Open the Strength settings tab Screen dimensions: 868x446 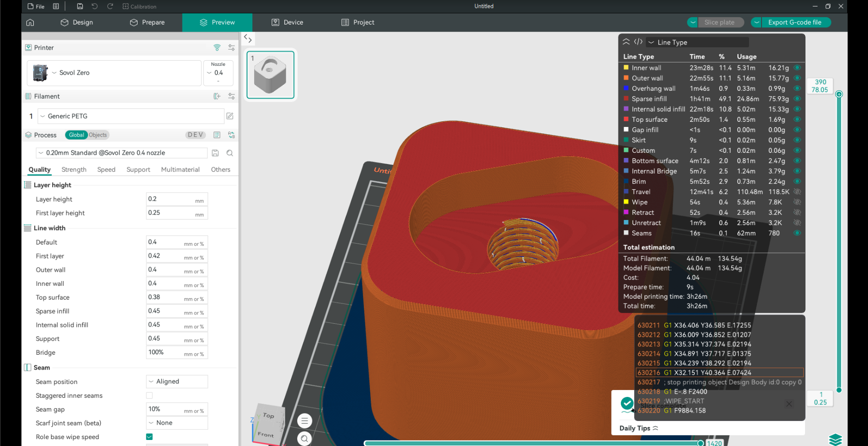point(74,170)
